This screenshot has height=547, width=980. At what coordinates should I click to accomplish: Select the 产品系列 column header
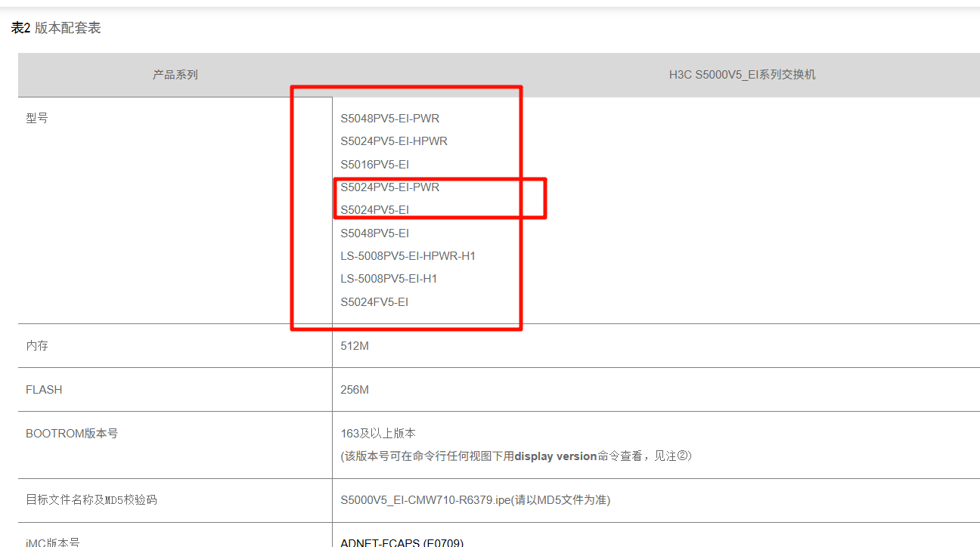[175, 75]
